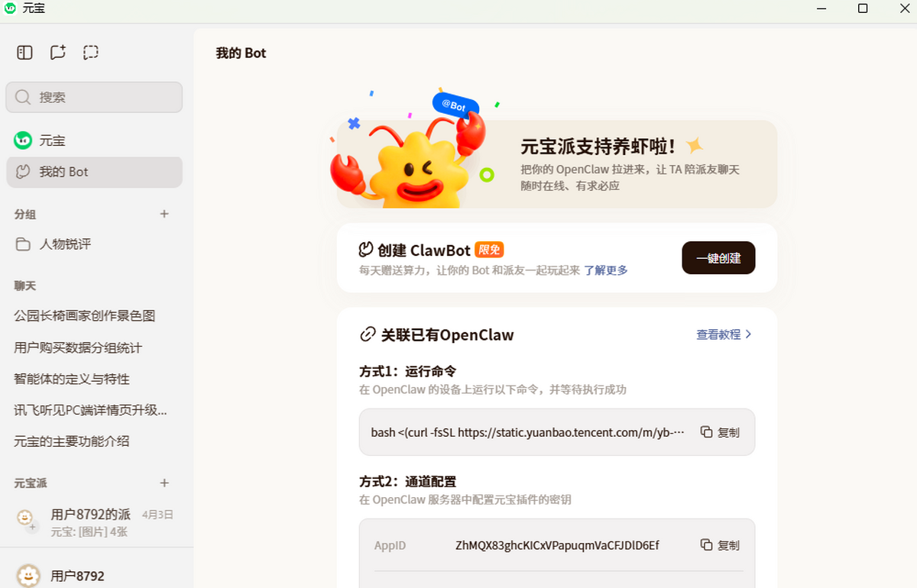This screenshot has width=917, height=588.
Task: Open the 元宝 chat entry
Action: [x=94, y=141]
